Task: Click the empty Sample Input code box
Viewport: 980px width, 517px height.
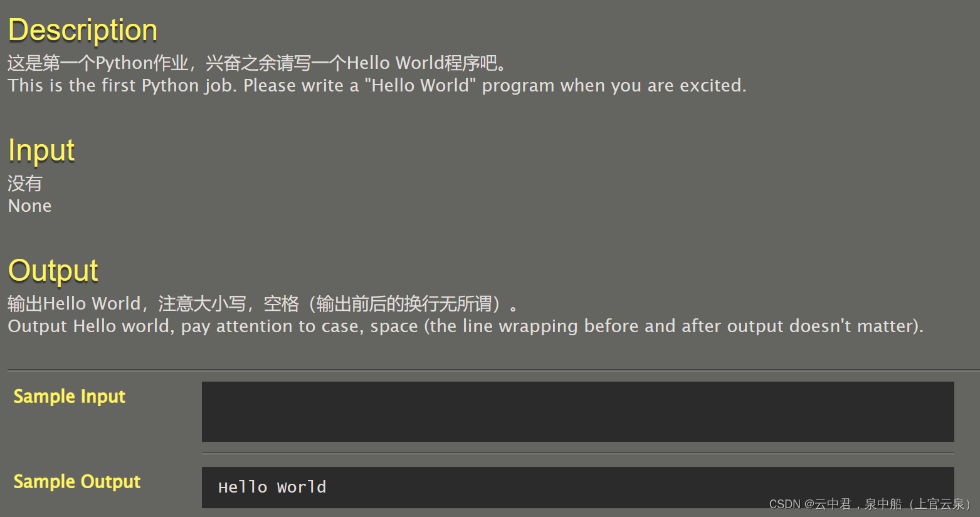Action: [x=577, y=412]
